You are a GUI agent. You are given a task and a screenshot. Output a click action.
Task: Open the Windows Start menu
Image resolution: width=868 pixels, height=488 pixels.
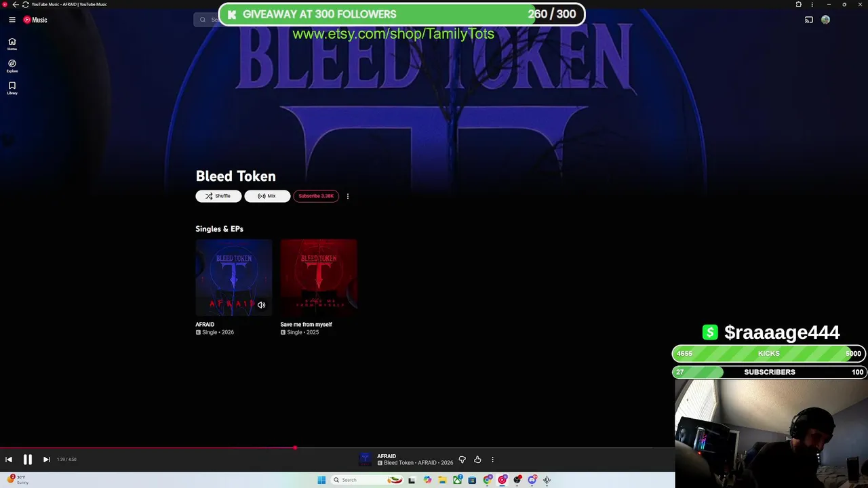[x=321, y=480]
